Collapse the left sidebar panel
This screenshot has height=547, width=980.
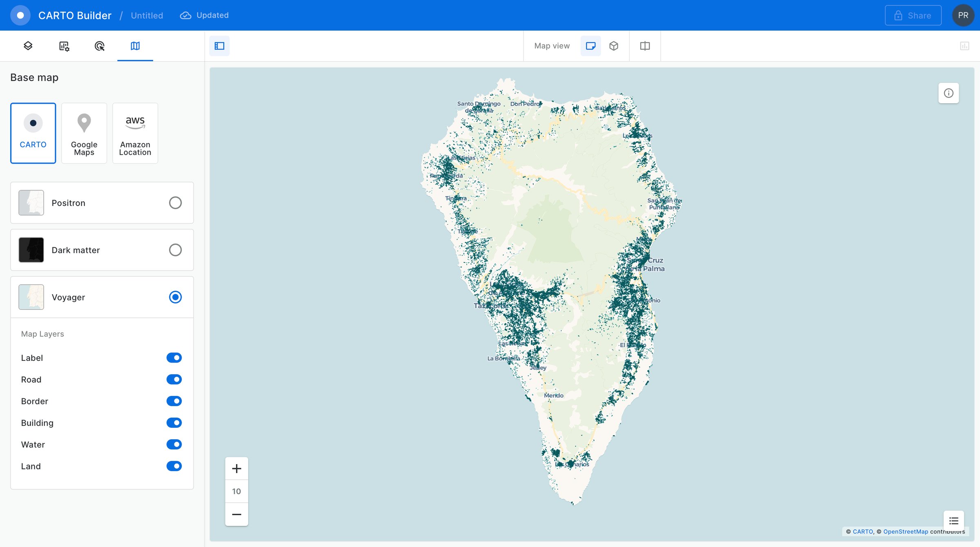tap(220, 46)
